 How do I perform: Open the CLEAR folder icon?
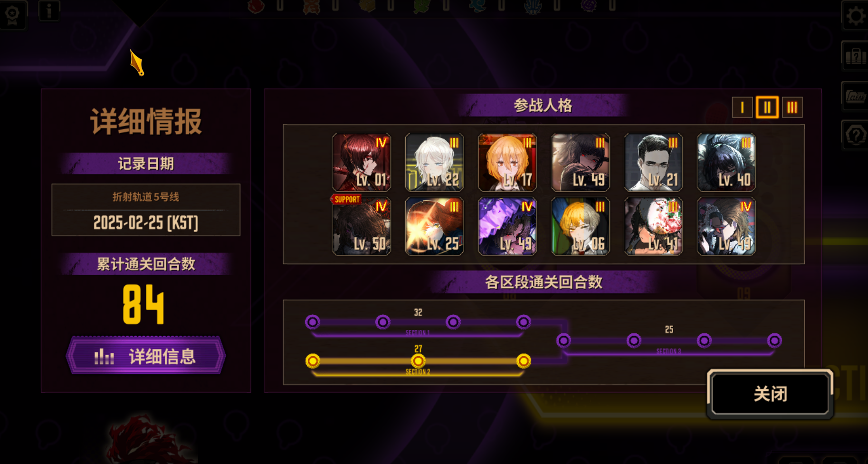click(x=856, y=97)
